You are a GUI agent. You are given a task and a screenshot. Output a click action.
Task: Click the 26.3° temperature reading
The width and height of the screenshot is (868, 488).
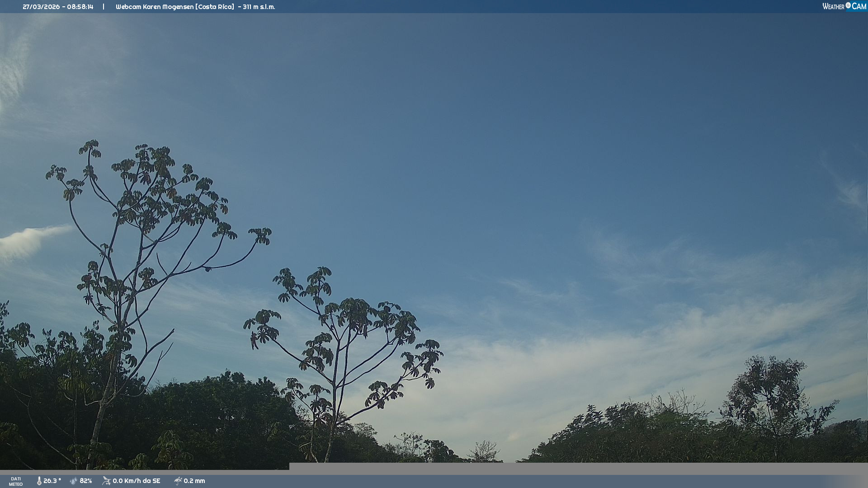coord(52,481)
